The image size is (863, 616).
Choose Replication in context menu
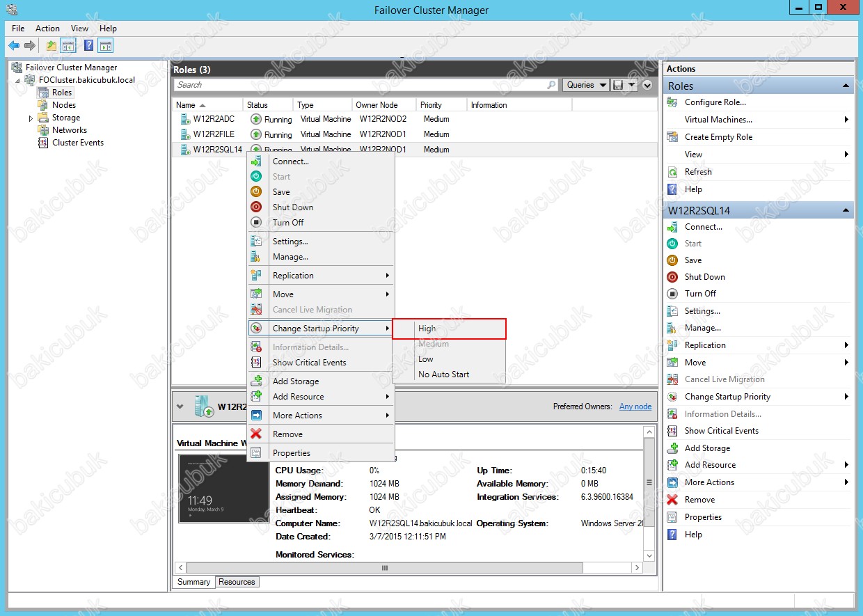coord(321,276)
